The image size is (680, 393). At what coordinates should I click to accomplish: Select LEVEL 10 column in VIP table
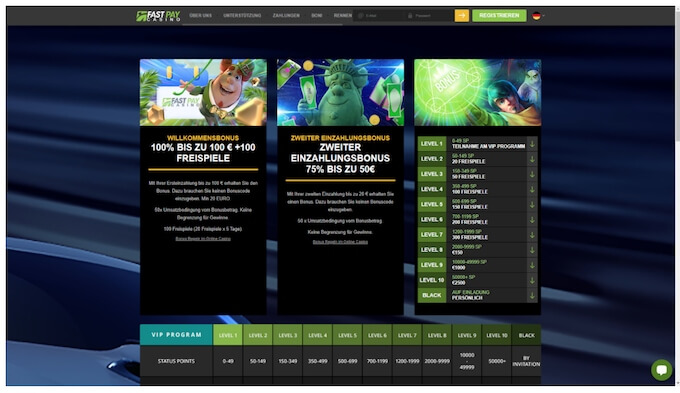(x=497, y=335)
